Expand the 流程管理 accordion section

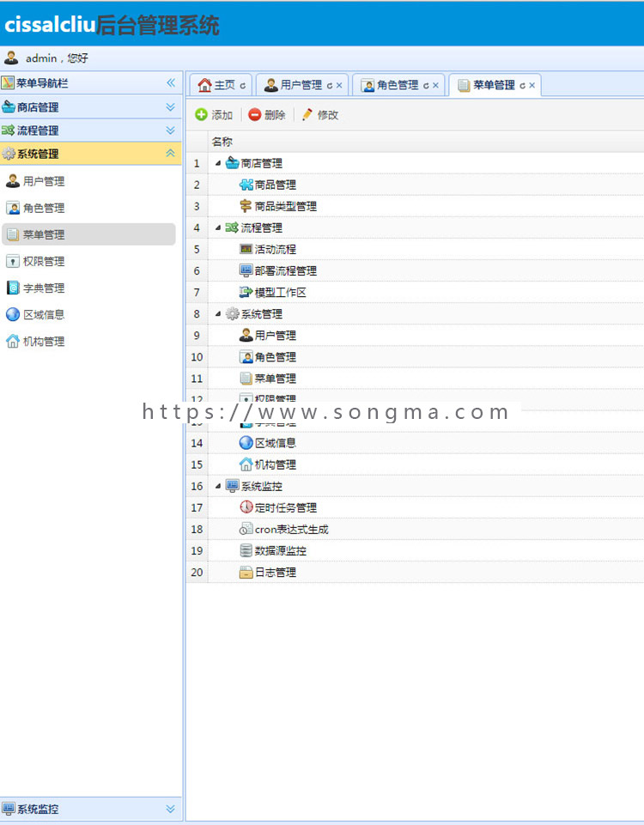pos(171,130)
